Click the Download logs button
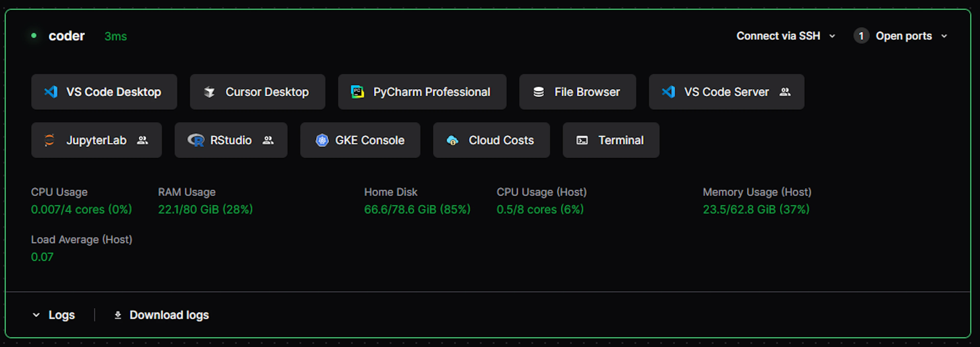 pos(161,315)
